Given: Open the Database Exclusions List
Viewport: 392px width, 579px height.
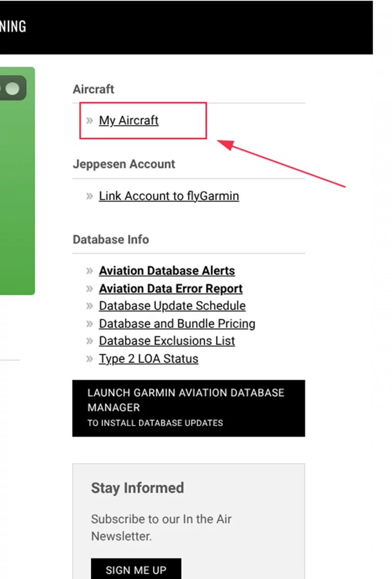Looking at the screenshot, I should 167,341.
